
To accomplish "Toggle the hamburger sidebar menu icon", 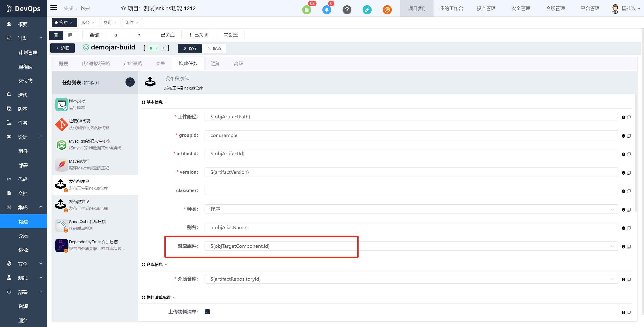I will [x=54, y=8].
